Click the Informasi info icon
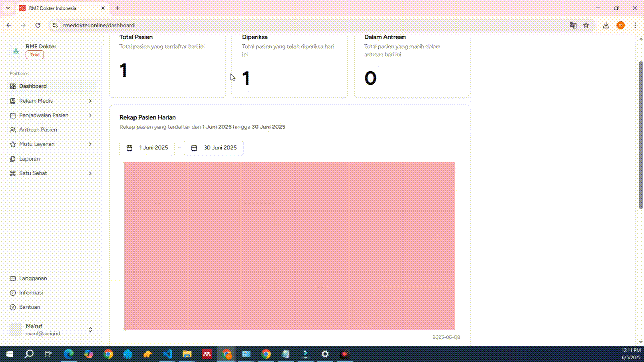 pos(13,293)
